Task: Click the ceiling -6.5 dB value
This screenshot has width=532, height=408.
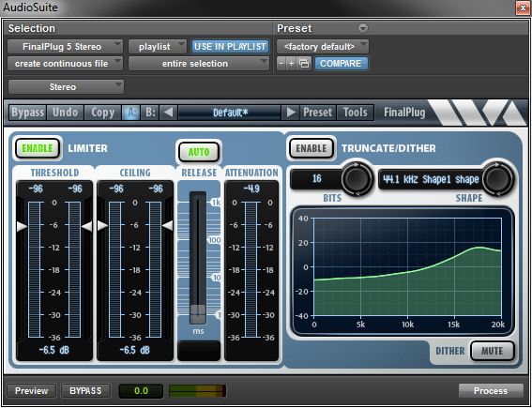Action: click(135, 350)
